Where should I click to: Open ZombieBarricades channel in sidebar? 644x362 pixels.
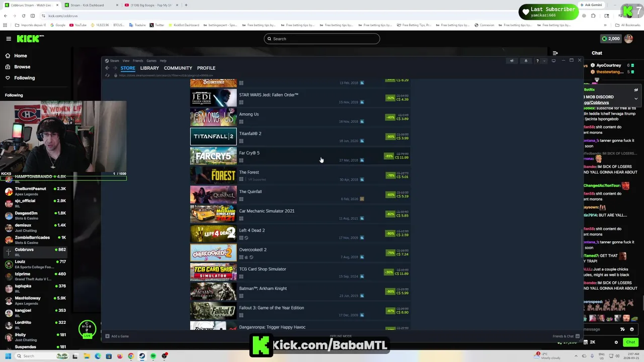tap(35, 240)
